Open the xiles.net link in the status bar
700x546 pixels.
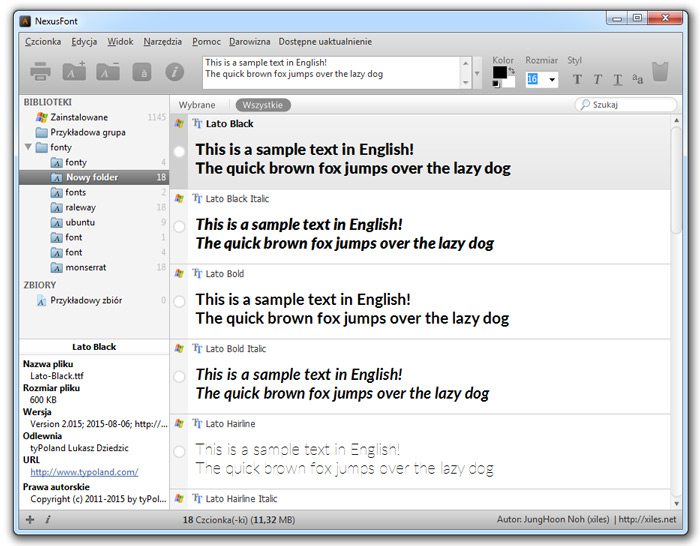point(647,519)
